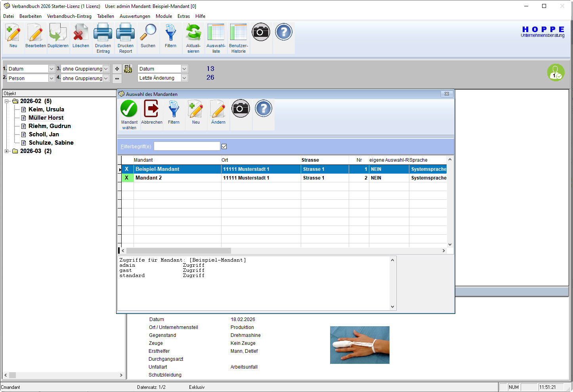The width and height of the screenshot is (573, 392).
Task: Open the Letzte Änderung sort dropdown
Action: point(184,78)
